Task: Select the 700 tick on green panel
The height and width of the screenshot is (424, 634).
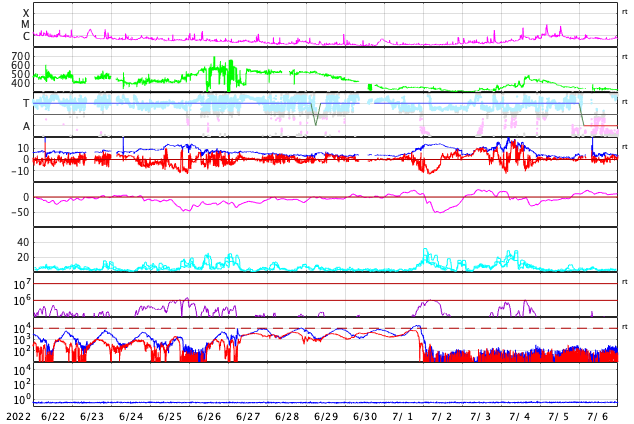Action: coord(21,56)
